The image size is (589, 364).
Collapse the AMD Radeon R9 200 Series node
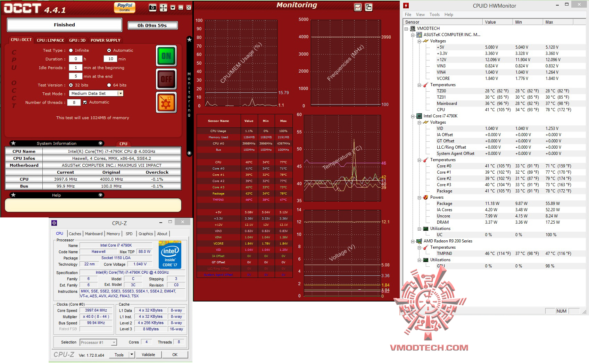413,241
